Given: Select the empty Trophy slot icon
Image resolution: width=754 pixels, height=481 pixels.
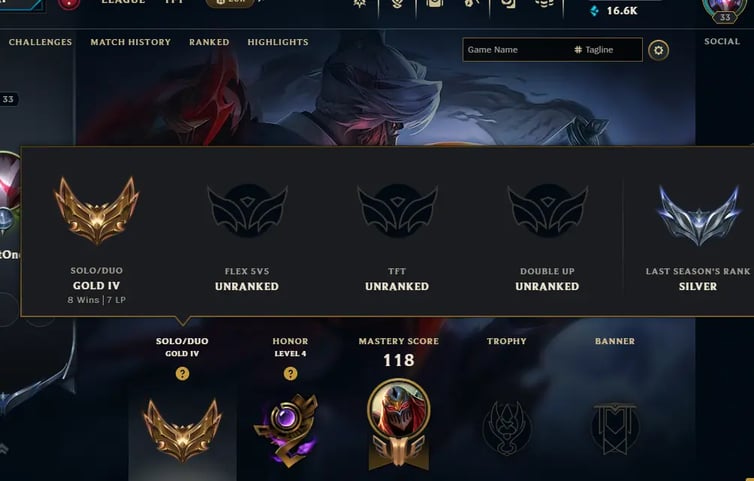Looking at the screenshot, I should pyautogui.click(x=506, y=428).
